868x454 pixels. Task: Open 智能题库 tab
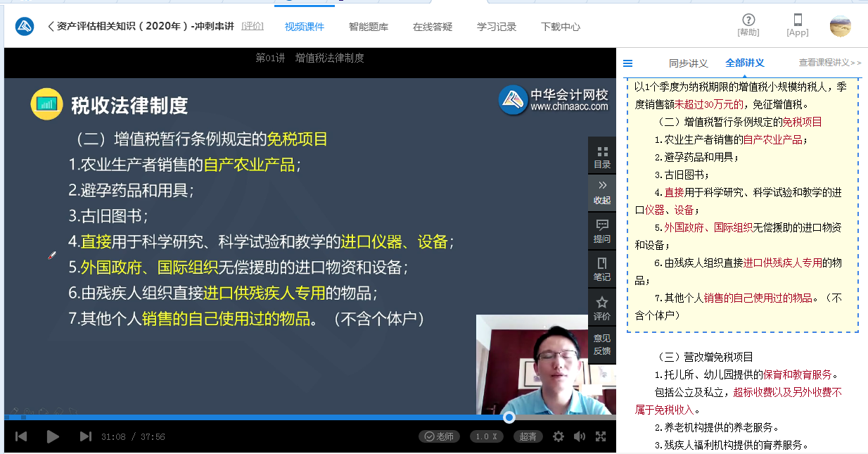[x=369, y=27]
